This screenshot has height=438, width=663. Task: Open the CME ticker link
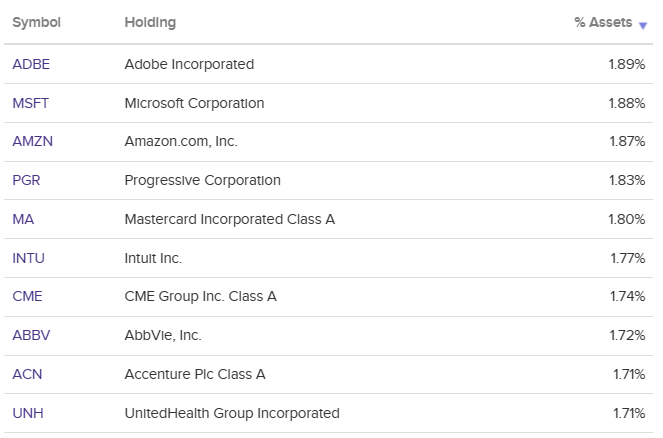click(27, 296)
